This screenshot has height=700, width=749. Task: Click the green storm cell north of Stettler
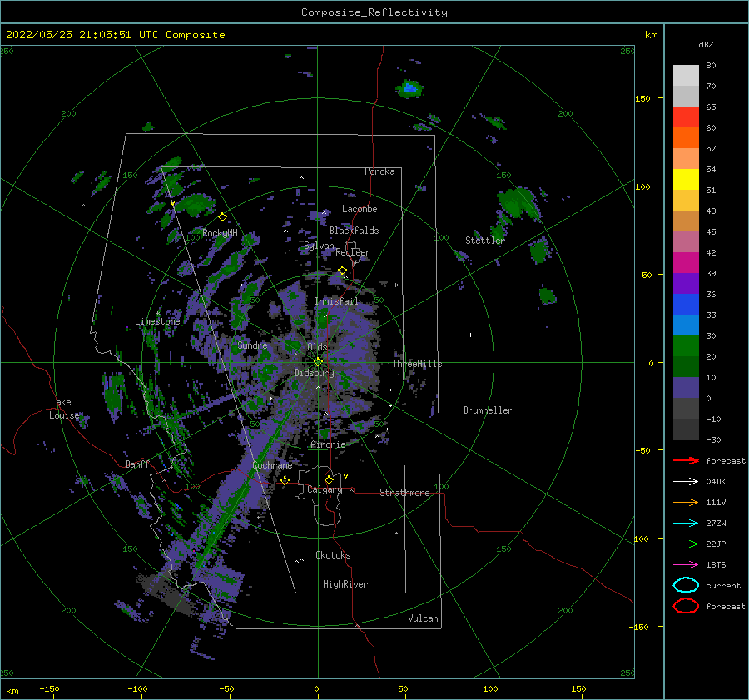pos(518,204)
